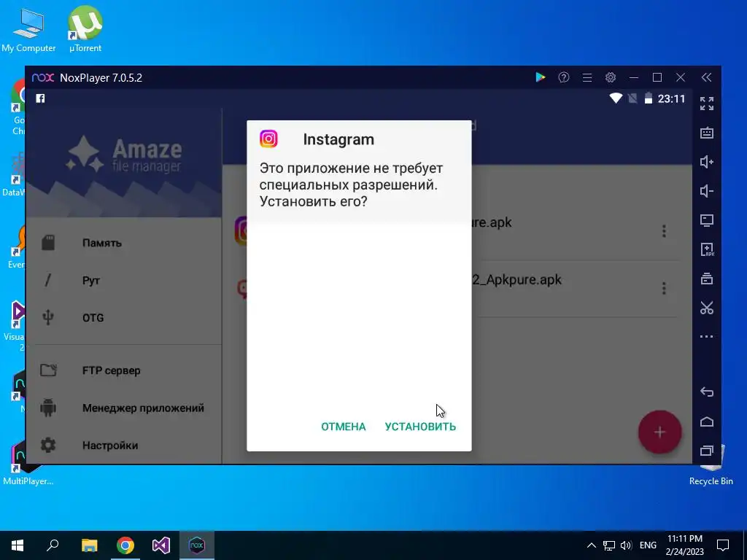Open options for 2_Apkpure.apk file
747x560 pixels.
(x=664, y=288)
